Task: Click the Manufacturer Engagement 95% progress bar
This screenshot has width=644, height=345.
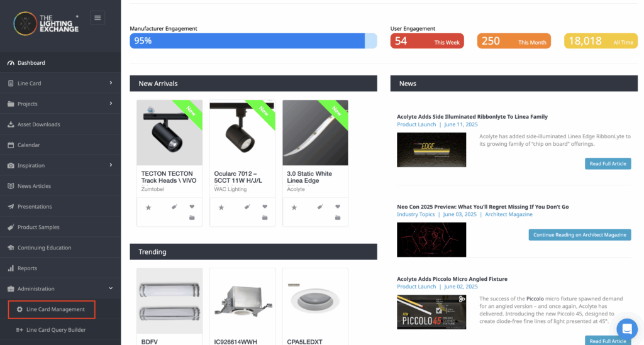Action: (x=253, y=41)
